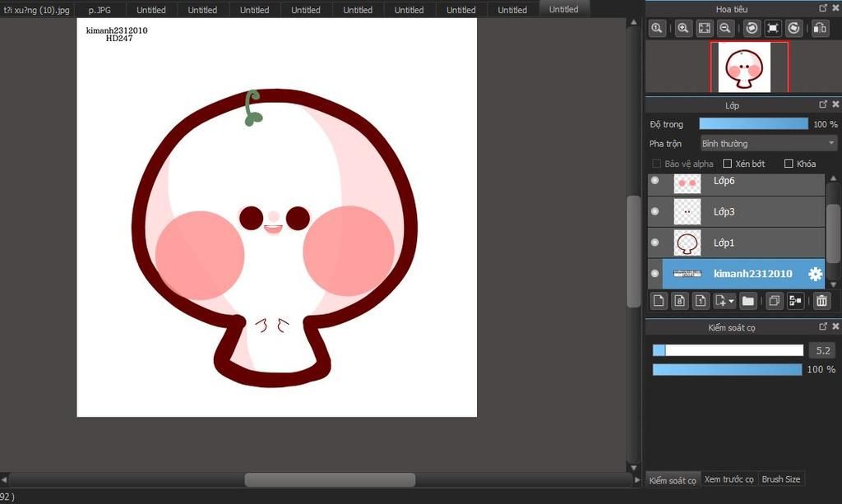
Task: Close the Hoa tiêu navigator panel
Action: (x=835, y=8)
